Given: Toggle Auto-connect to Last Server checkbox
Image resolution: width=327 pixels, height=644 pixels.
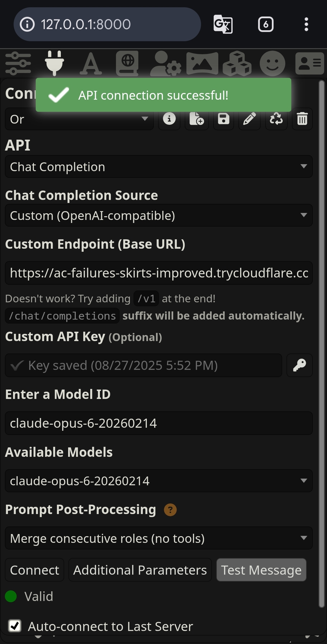Looking at the screenshot, I should (x=15, y=626).
